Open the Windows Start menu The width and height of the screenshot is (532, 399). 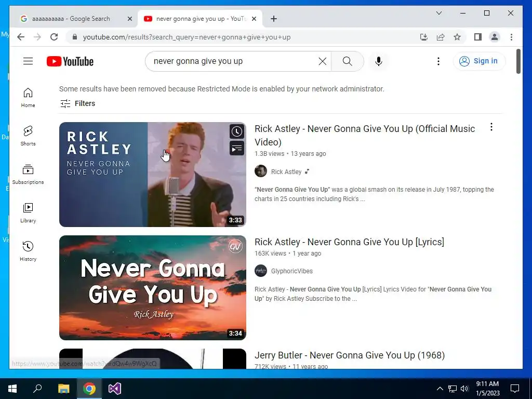coord(12,389)
